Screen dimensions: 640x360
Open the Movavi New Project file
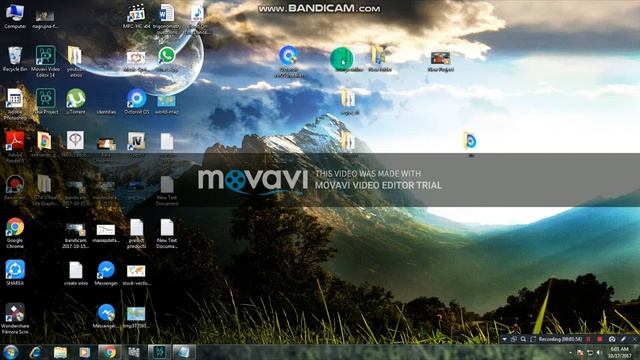[45, 101]
